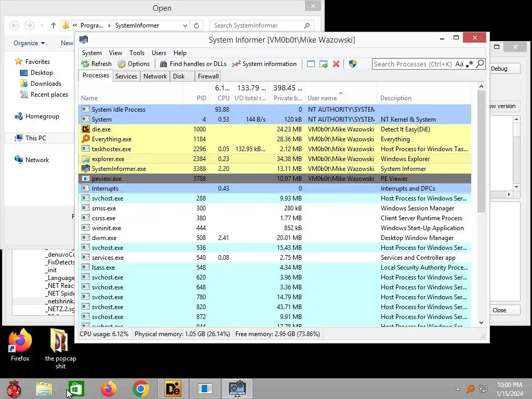The image size is (532, 399).
Task: Click find window and thread icon
Action: point(323,64)
